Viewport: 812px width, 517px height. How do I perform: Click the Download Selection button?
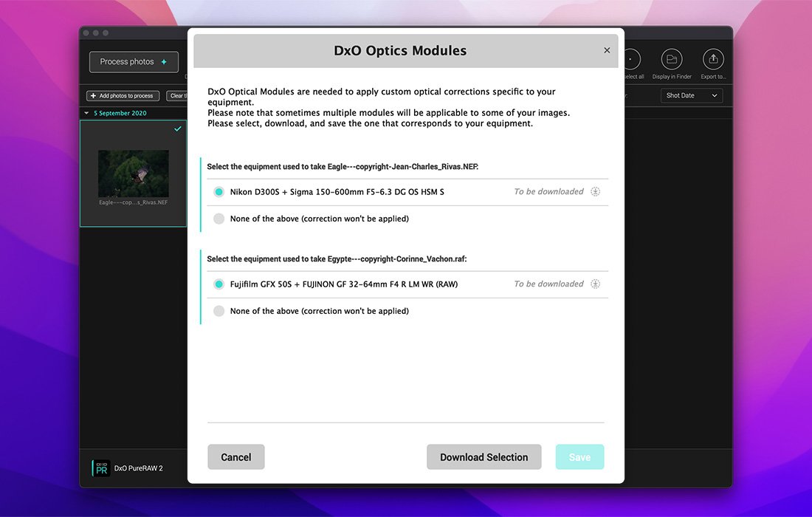click(484, 457)
